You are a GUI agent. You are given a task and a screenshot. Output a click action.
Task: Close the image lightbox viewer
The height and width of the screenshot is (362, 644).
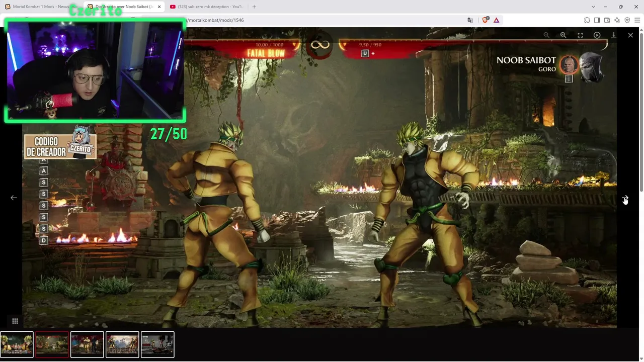(x=630, y=35)
